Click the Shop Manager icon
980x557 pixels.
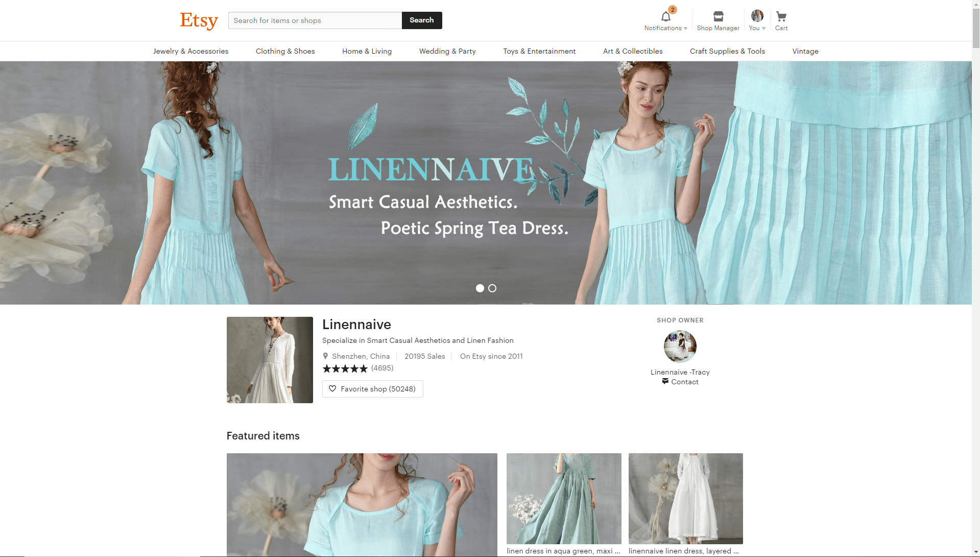(718, 16)
